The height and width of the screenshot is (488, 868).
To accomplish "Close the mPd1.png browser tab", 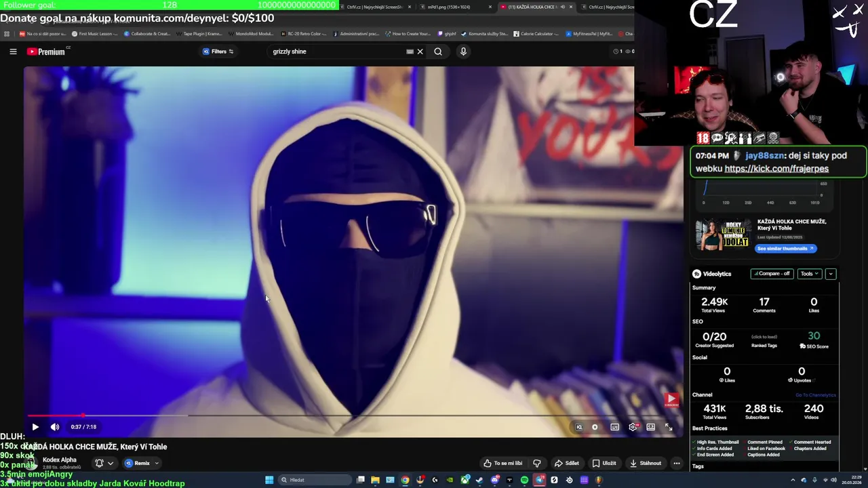I will coord(490,7).
